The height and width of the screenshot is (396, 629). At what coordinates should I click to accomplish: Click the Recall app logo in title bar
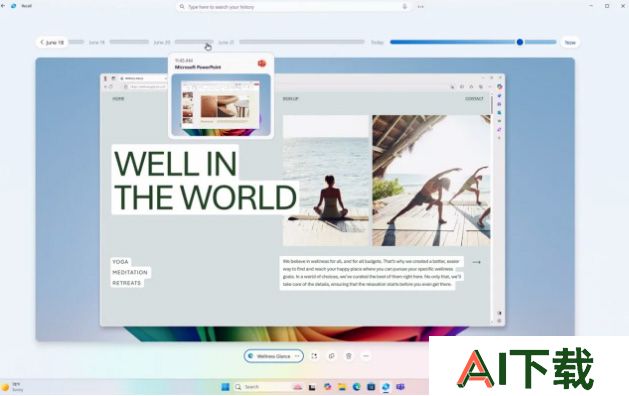point(14,6)
